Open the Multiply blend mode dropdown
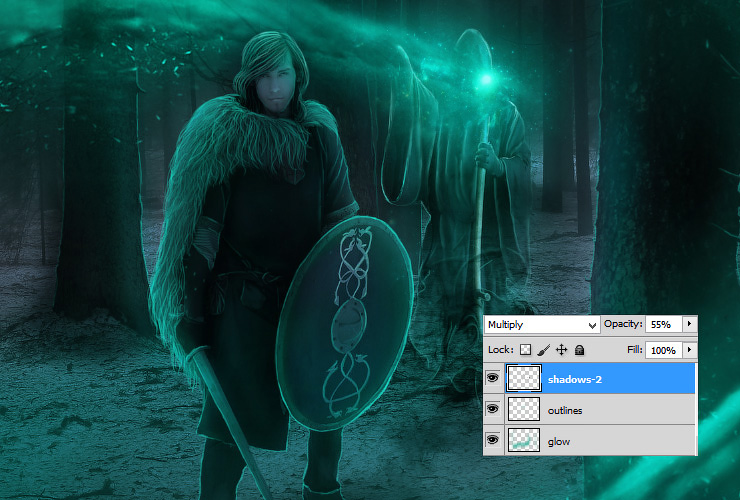Image resolution: width=740 pixels, height=500 pixels. 542,324
